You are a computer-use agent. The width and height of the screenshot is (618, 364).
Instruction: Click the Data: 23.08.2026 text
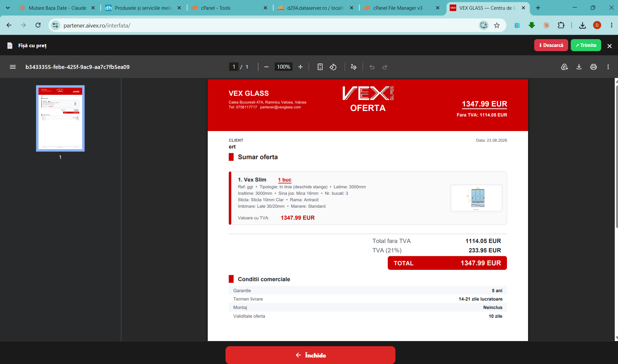pos(491,140)
